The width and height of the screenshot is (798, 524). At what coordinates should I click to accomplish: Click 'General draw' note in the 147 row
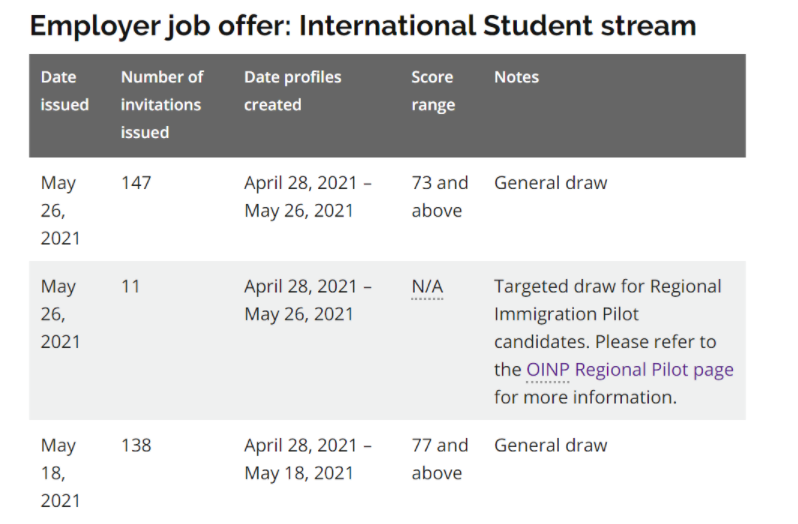point(550,183)
